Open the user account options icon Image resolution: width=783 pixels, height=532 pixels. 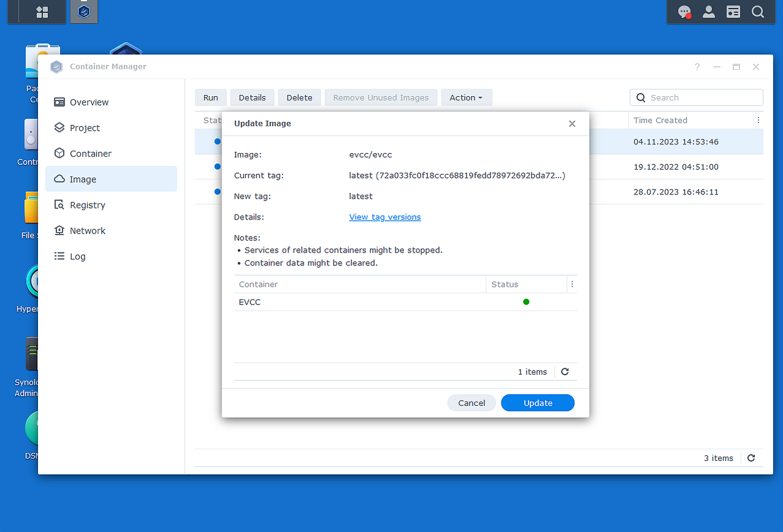pos(709,12)
